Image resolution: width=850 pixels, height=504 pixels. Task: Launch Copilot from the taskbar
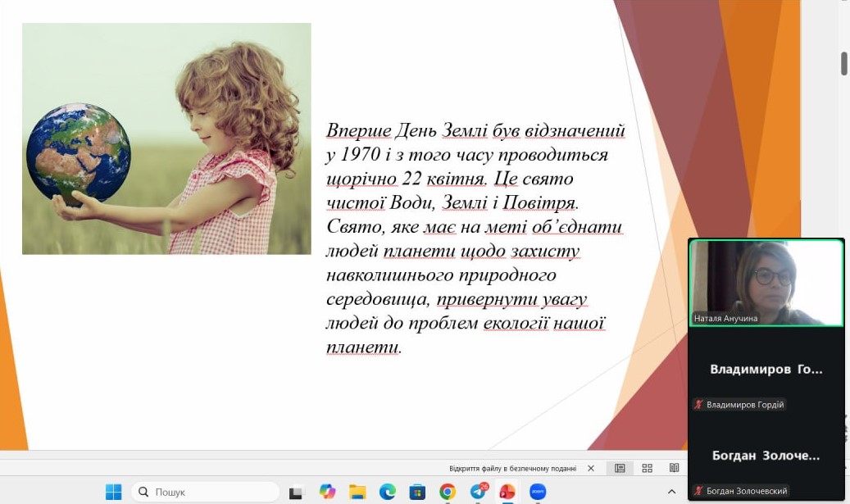(x=327, y=492)
